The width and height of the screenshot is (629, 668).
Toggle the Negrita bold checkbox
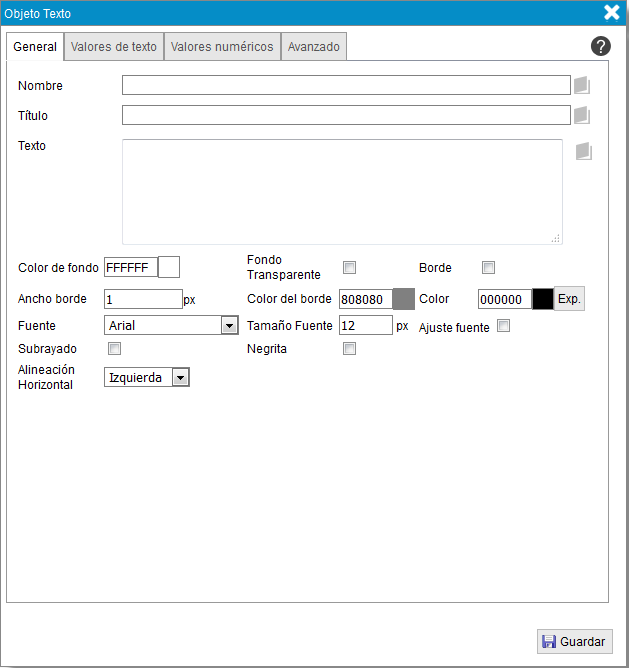(349, 349)
